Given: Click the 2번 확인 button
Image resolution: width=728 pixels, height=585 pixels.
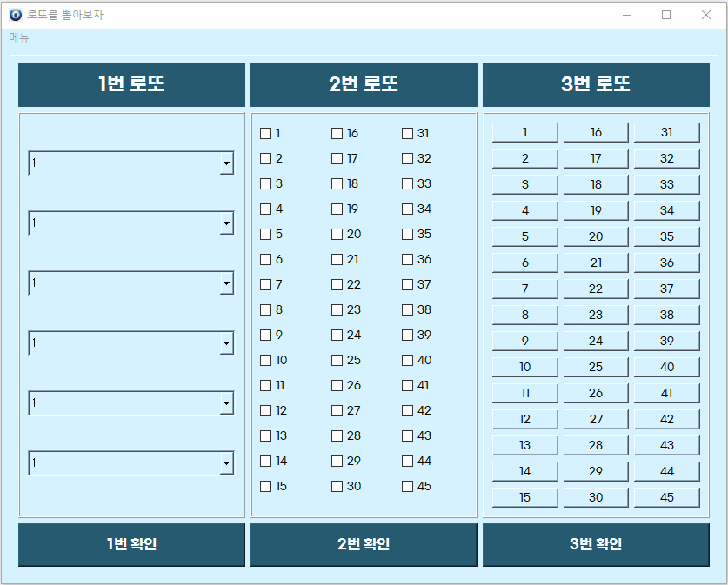Looking at the screenshot, I should point(364,545).
